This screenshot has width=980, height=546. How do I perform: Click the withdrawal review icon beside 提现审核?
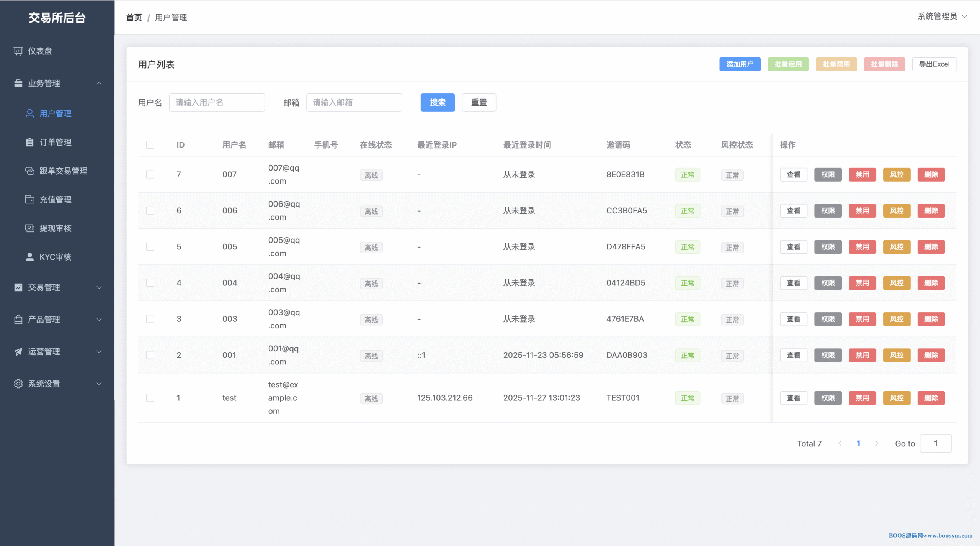point(29,228)
